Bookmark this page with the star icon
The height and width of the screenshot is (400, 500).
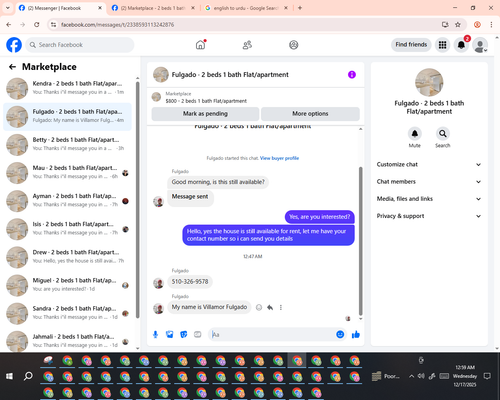point(458,25)
